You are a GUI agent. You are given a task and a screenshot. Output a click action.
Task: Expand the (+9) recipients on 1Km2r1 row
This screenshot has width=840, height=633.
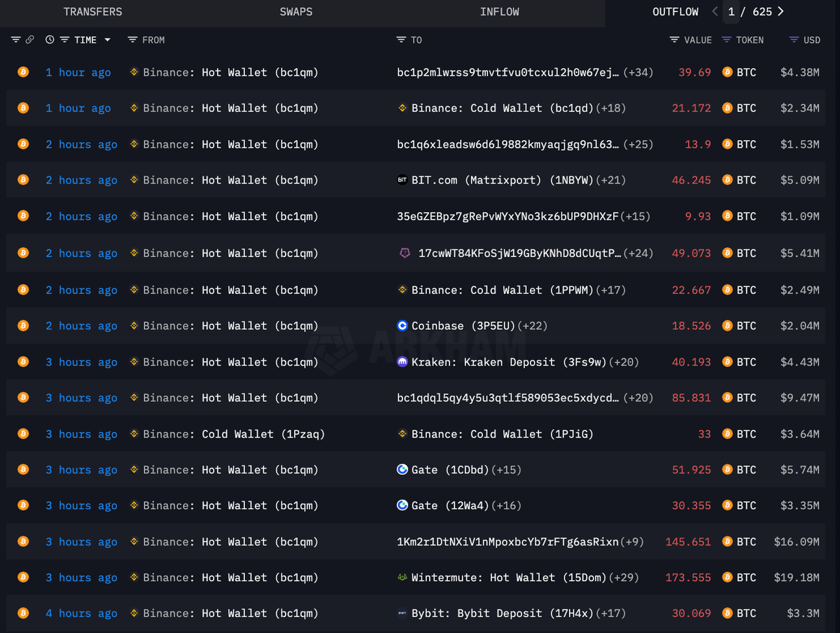coord(632,541)
